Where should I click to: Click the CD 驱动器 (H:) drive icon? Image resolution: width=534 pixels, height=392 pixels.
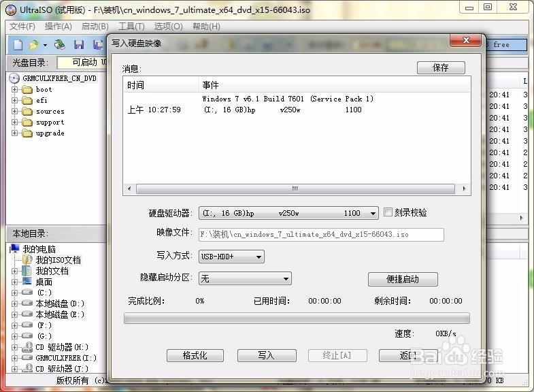(27, 347)
